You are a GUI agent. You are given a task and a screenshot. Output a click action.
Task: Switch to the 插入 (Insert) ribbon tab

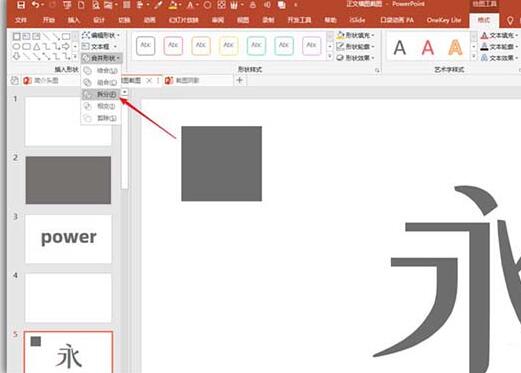[74, 21]
